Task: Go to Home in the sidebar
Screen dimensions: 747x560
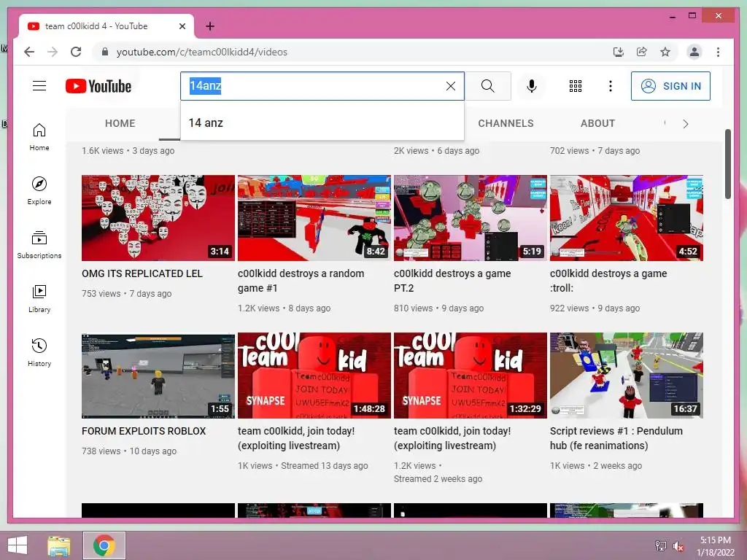Action: click(x=39, y=138)
